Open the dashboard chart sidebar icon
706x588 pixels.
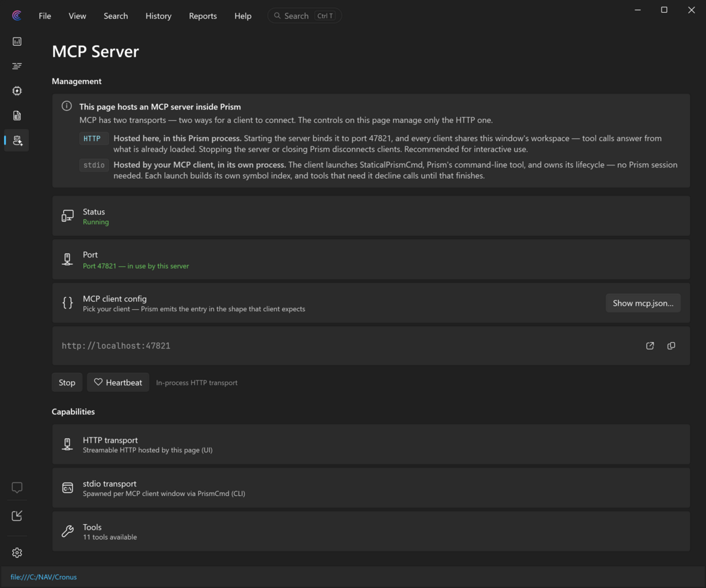point(17,42)
